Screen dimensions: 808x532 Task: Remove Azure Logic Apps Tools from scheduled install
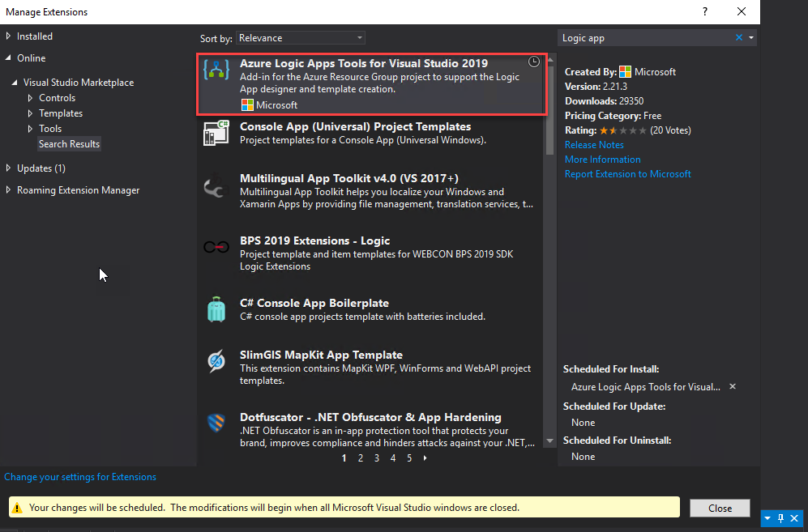(733, 387)
